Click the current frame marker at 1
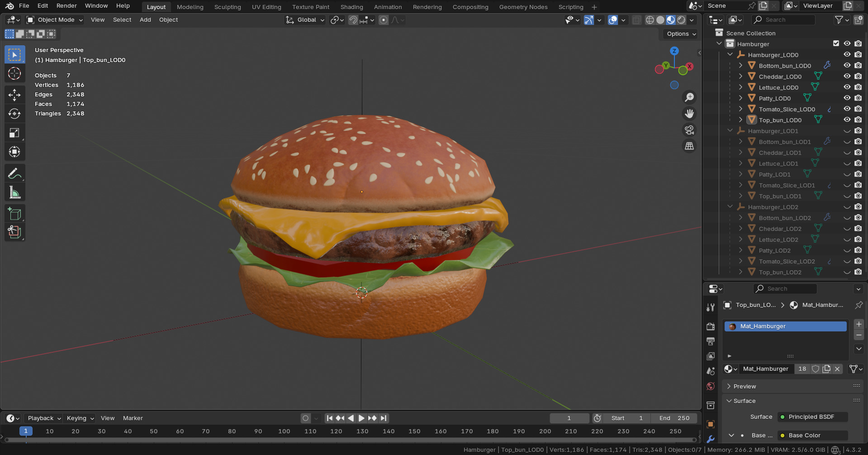Screen dimensions: 868x455 (26, 431)
